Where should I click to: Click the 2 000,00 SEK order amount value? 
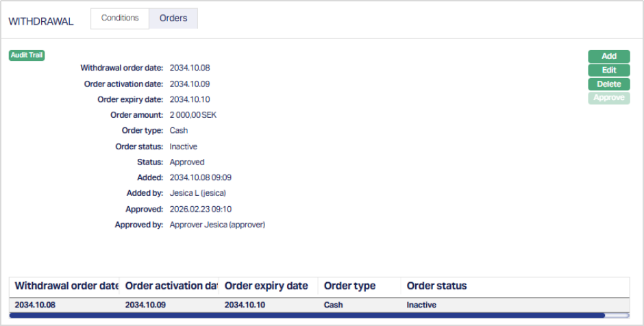(193, 115)
